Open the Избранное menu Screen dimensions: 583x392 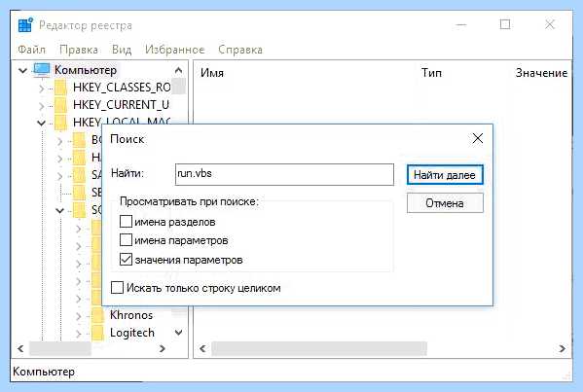(175, 50)
